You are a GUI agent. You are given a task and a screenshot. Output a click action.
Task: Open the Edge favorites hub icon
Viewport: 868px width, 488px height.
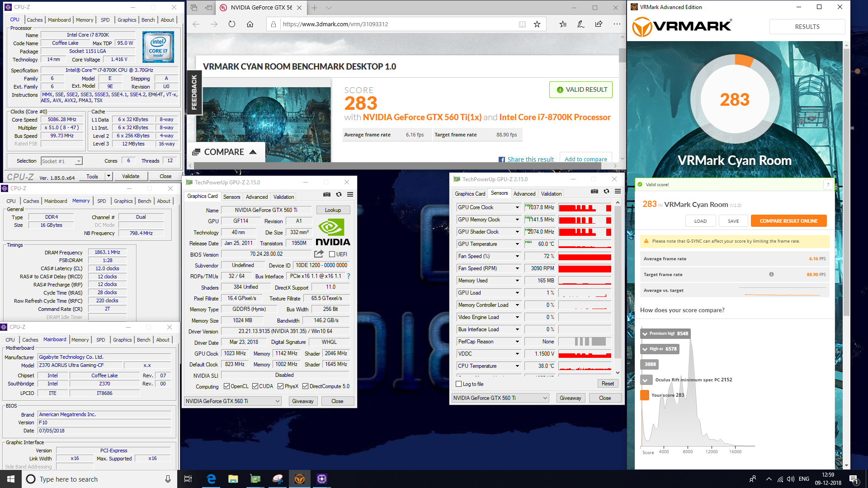pyautogui.click(x=563, y=24)
